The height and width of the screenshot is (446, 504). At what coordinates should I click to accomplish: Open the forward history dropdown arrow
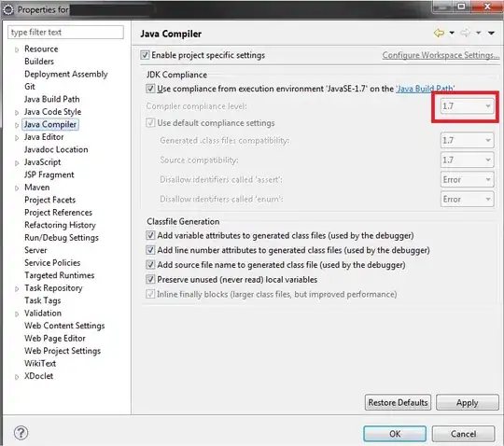coord(479,33)
